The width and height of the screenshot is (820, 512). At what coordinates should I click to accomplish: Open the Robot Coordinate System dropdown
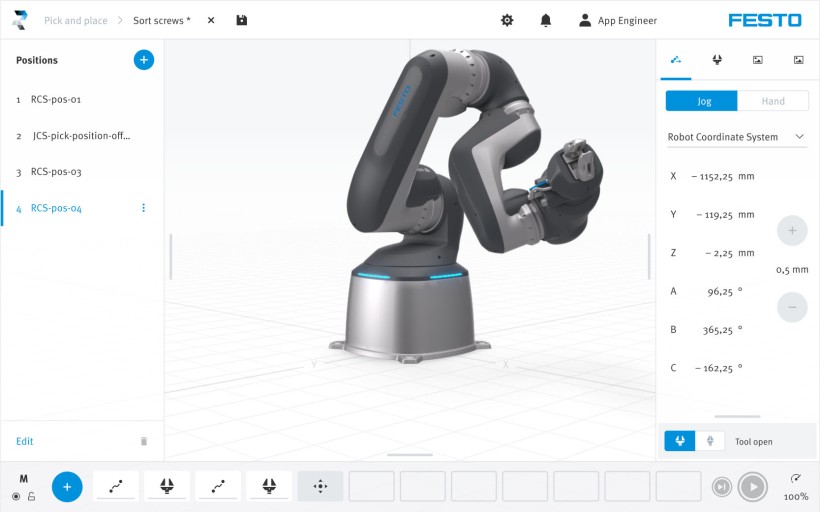coord(737,137)
